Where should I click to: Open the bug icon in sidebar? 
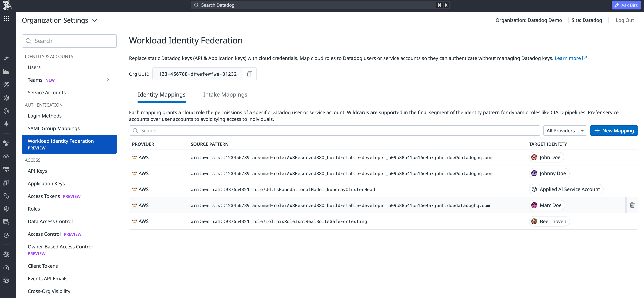6,254
